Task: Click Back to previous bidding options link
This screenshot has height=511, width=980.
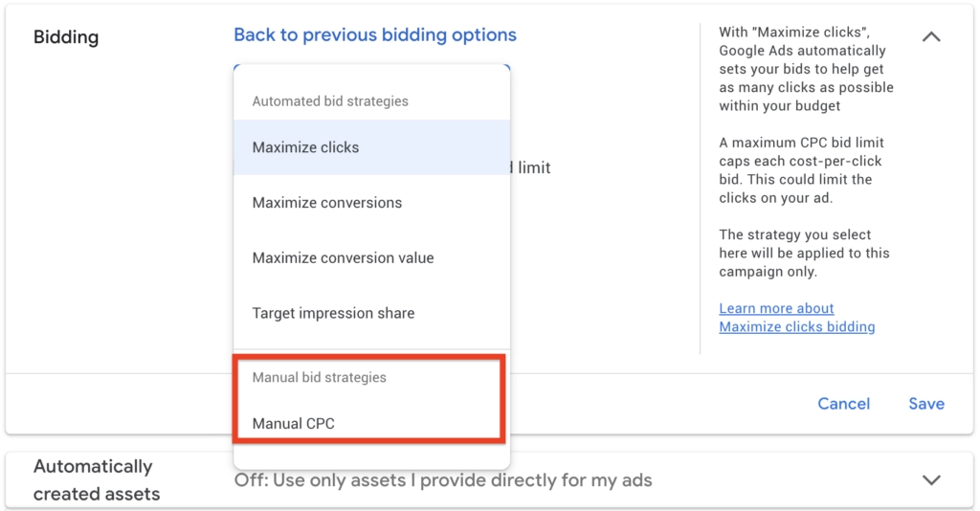Action: 374,35
